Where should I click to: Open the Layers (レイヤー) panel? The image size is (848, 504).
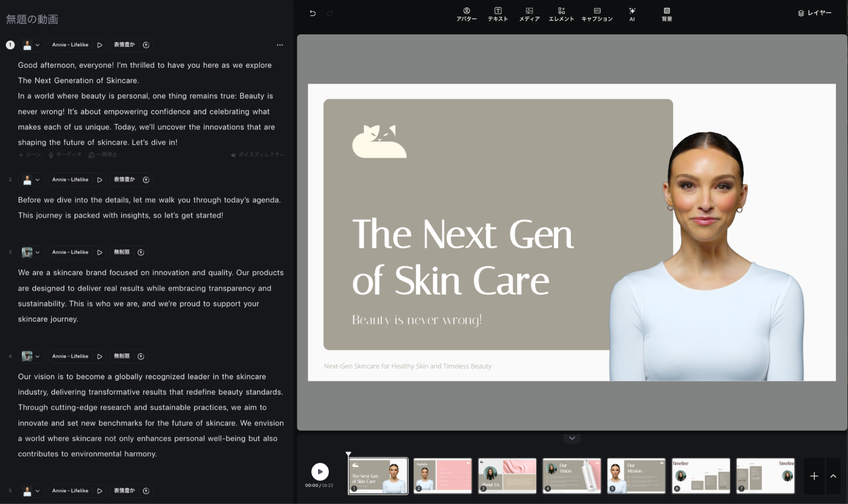[x=814, y=13]
